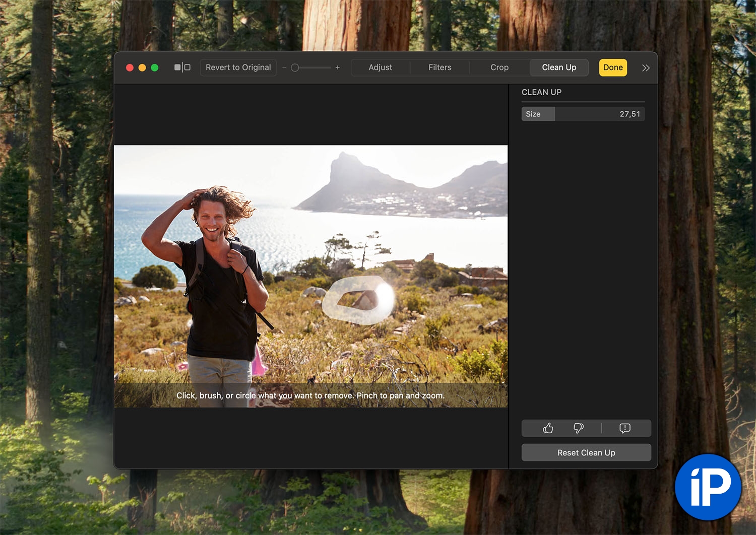756x535 pixels.
Task: Open the Filters tab
Action: pos(439,68)
